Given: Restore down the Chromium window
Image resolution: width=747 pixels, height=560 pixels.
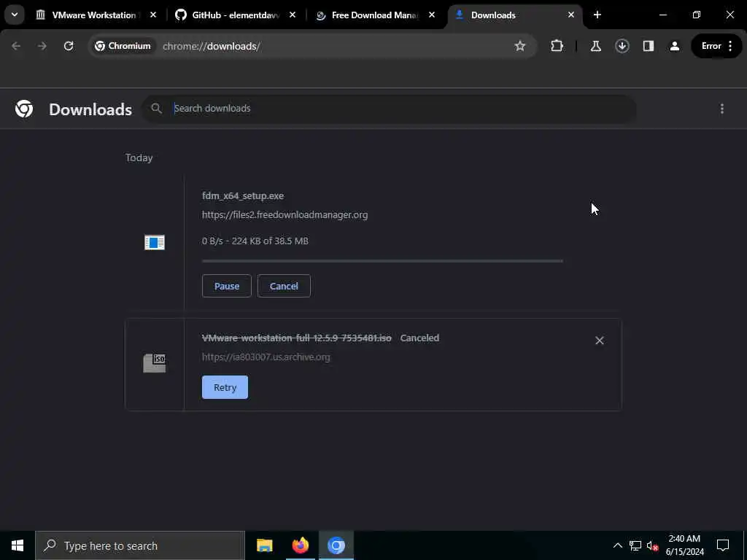Looking at the screenshot, I should (x=697, y=15).
